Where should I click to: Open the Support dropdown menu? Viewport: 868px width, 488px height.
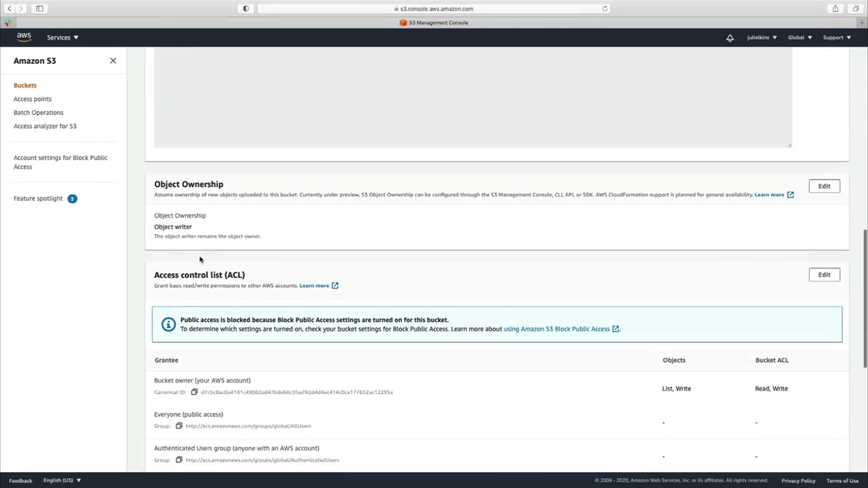(x=837, y=38)
